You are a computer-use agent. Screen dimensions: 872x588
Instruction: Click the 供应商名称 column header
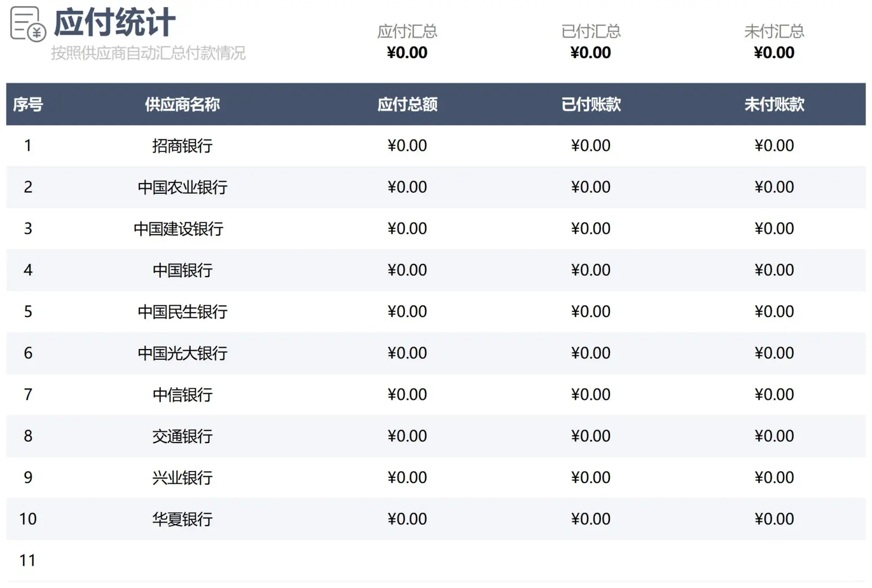pyautogui.click(x=182, y=105)
